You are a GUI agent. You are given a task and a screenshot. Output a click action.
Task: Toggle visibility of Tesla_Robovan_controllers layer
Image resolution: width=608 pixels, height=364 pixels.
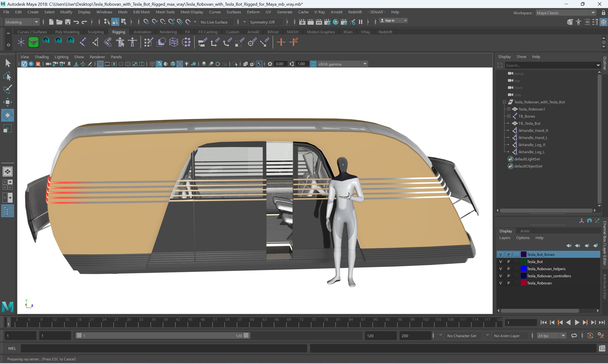501,276
